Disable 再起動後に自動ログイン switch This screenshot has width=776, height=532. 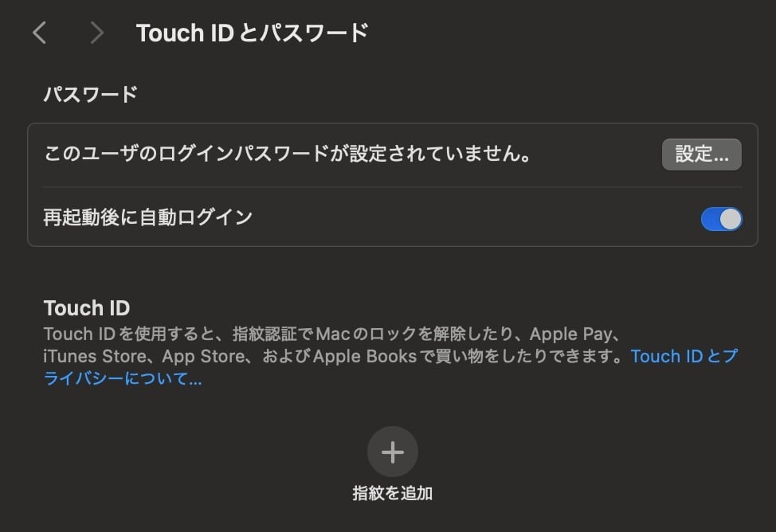tap(721, 219)
